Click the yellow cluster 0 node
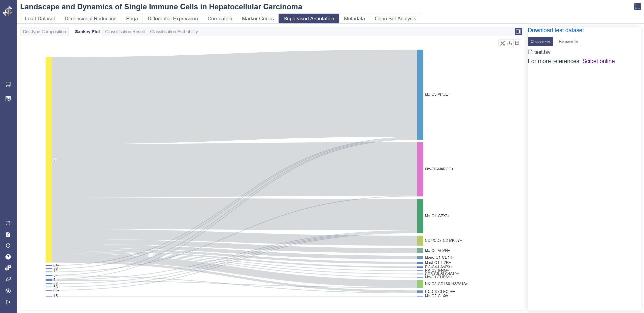The image size is (644, 313). pyautogui.click(x=49, y=160)
